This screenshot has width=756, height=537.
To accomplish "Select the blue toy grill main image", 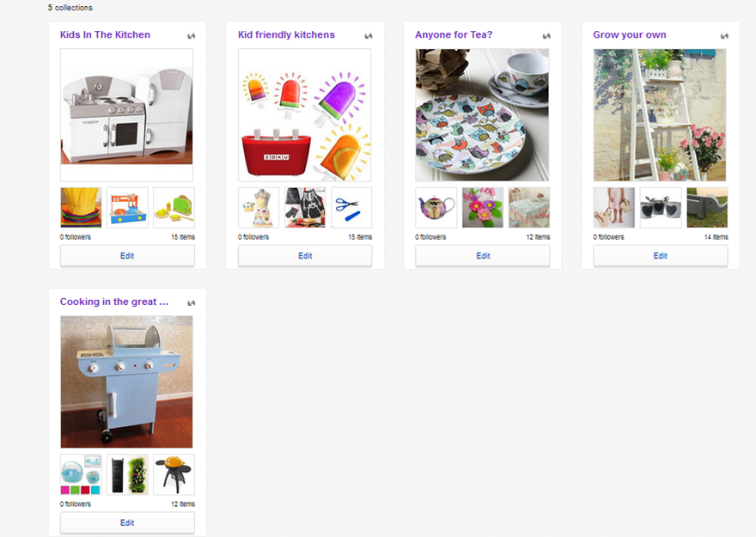I will coord(127,381).
